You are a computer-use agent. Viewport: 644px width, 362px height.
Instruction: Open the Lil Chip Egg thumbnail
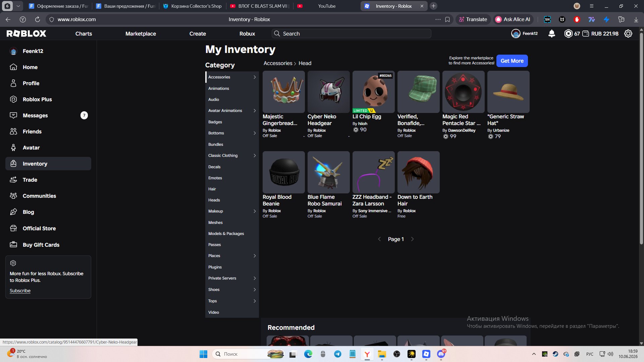click(x=373, y=92)
